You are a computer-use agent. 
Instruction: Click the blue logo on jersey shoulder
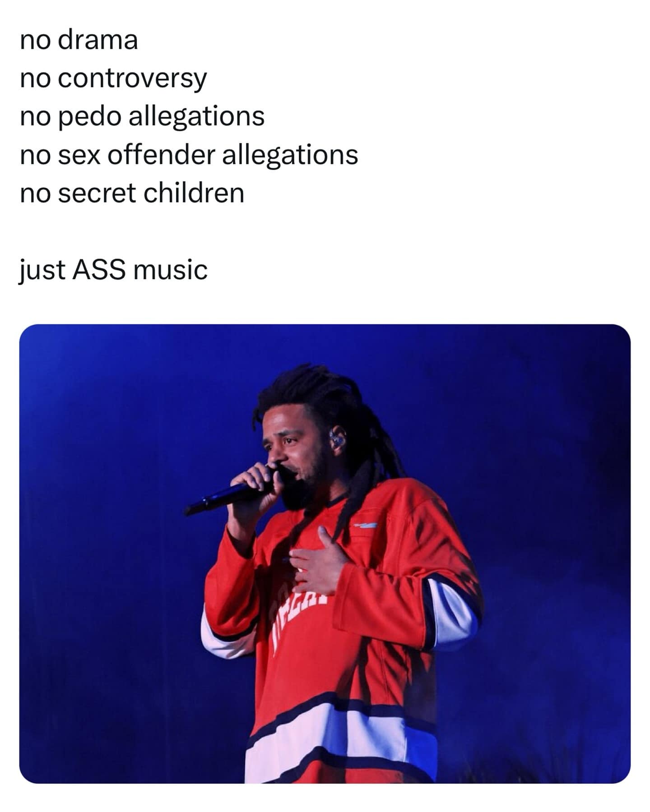pos(366,525)
